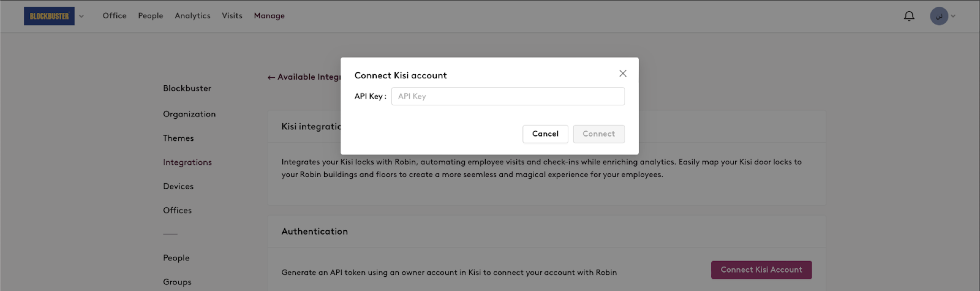Open Offices in the sidebar

tap(177, 210)
